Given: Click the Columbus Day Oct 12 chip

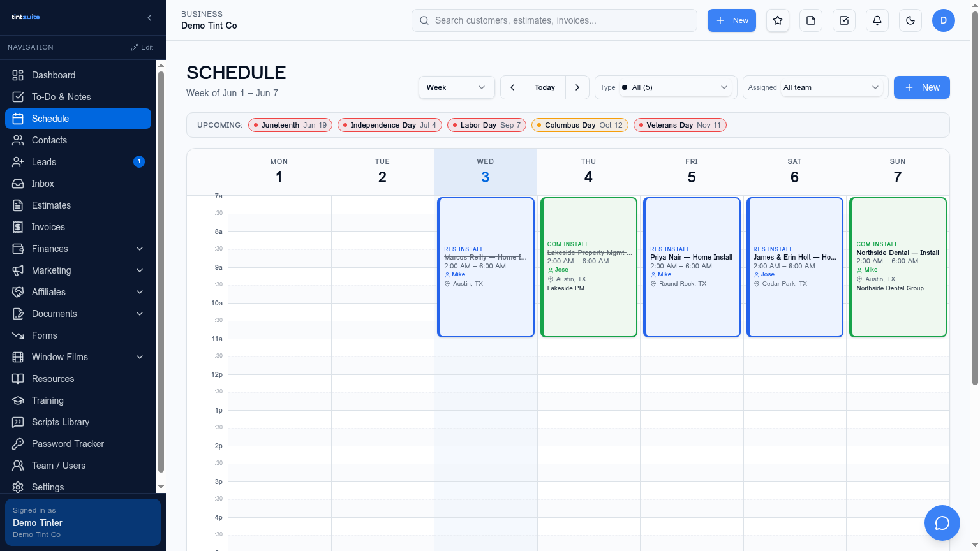Looking at the screenshot, I should coord(580,125).
